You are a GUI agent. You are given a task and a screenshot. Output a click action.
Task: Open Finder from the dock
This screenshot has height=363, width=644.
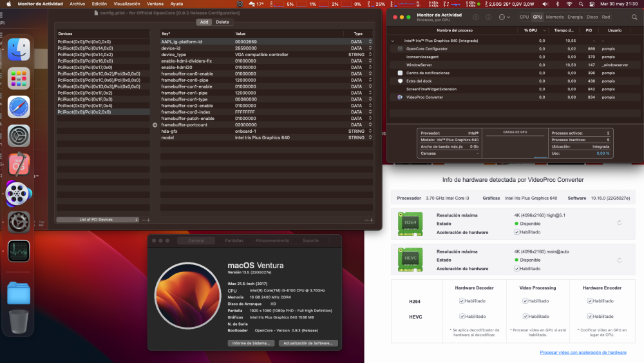pos(19,50)
